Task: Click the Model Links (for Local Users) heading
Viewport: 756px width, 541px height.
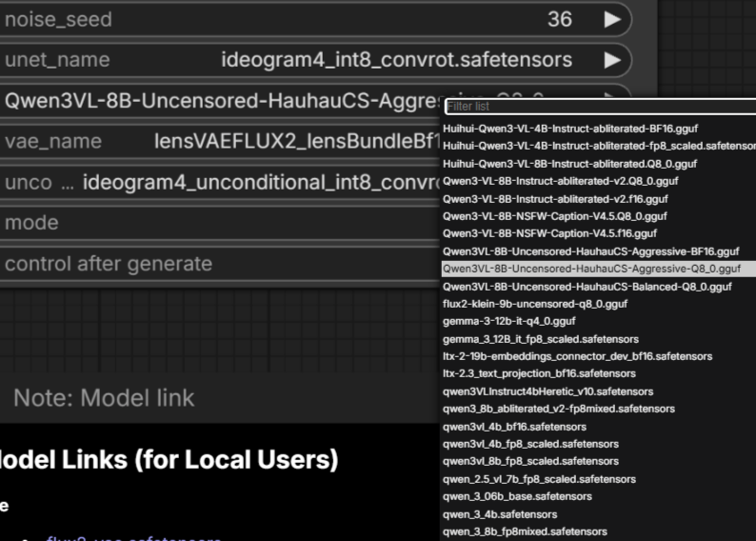Action: [169, 459]
